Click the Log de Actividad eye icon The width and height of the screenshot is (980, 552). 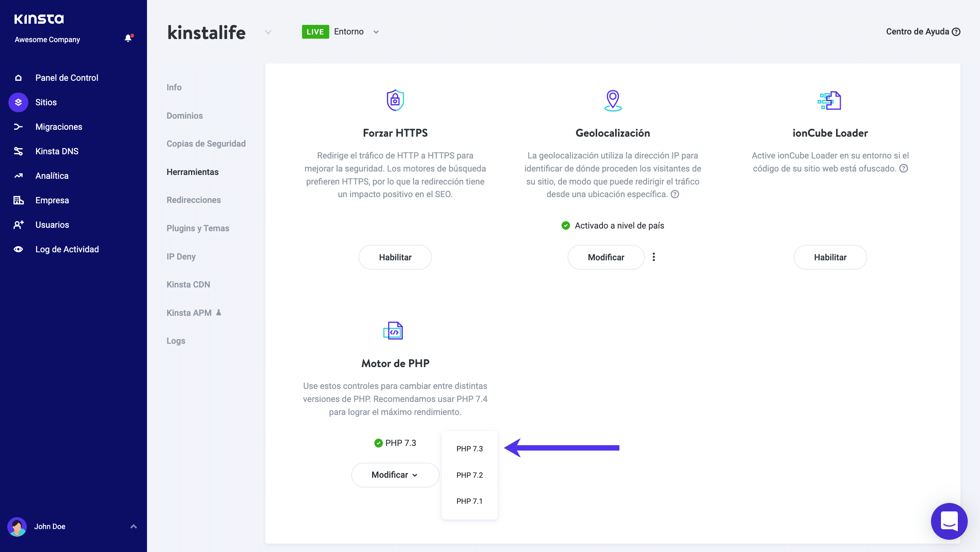(x=18, y=249)
